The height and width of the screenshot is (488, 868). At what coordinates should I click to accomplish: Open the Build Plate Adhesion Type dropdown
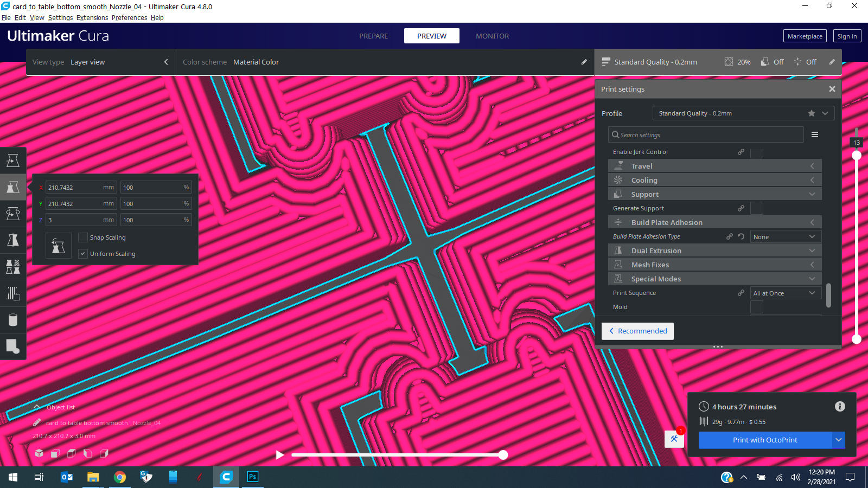coord(786,237)
